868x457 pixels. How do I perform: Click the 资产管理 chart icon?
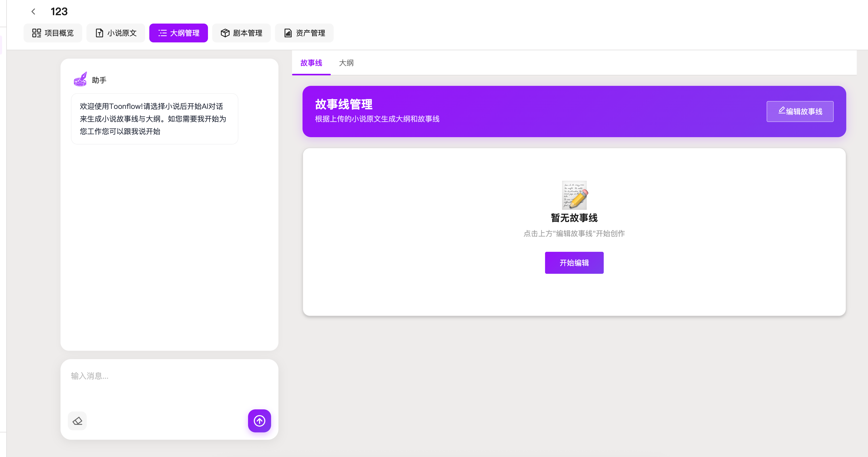pos(288,33)
